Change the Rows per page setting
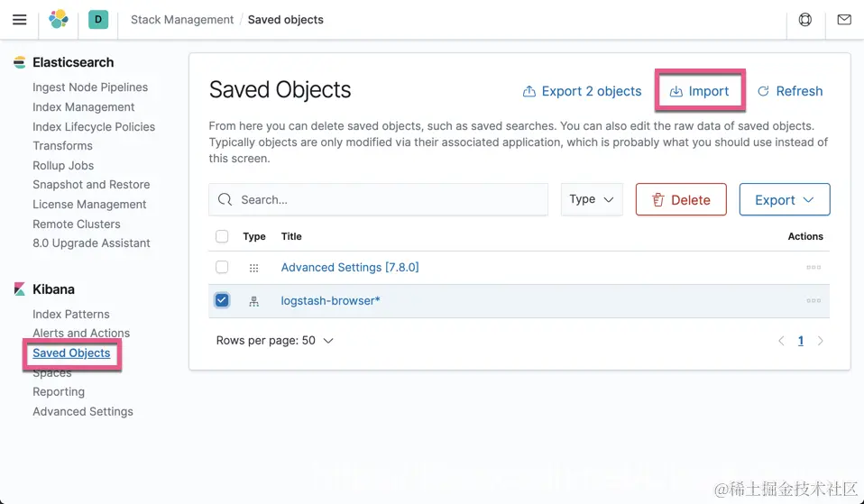 (274, 341)
